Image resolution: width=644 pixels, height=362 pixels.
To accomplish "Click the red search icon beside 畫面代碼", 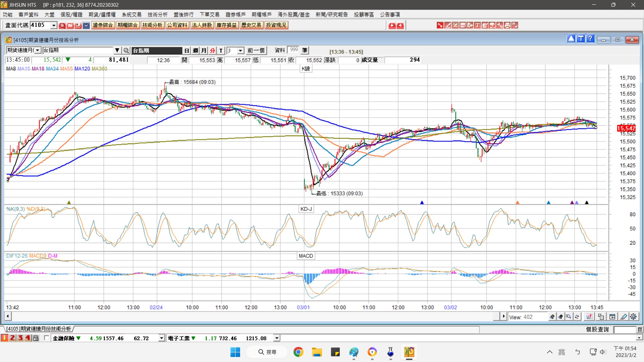I will point(62,25).
